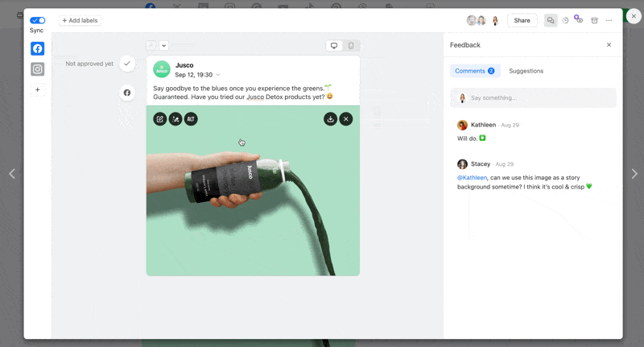The width and height of the screenshot is (644, 347).
Task: Click the Jusco page avatar
Action: [x=162, y=69]
